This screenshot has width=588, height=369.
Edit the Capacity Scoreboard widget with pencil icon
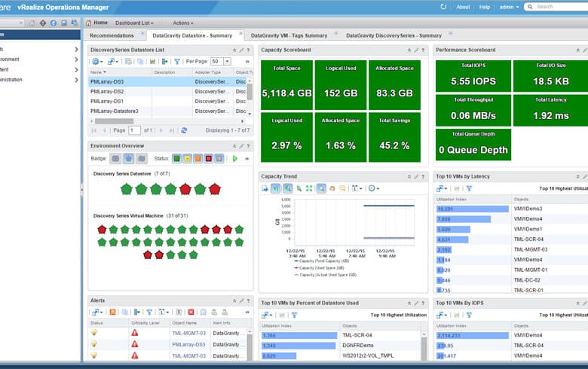(416, 50)
